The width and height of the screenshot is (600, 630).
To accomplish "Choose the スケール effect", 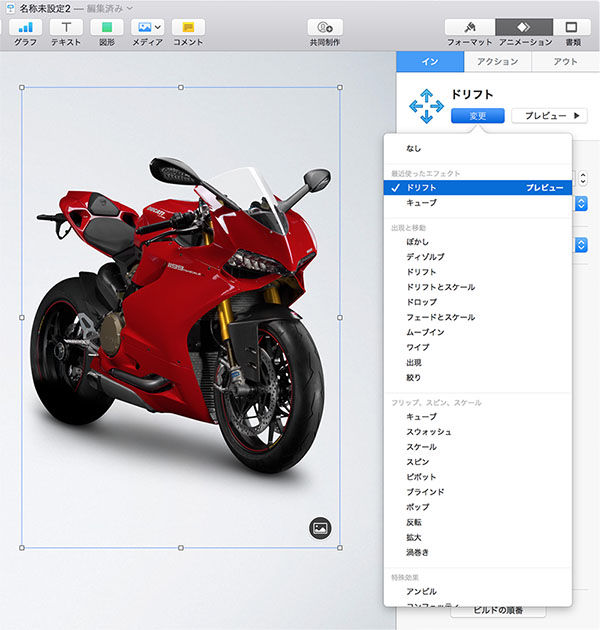I will coord(478,447).
